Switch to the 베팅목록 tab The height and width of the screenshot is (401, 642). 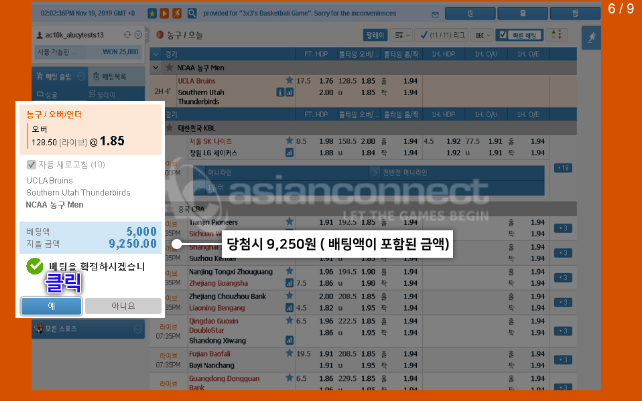coord(116,76)
